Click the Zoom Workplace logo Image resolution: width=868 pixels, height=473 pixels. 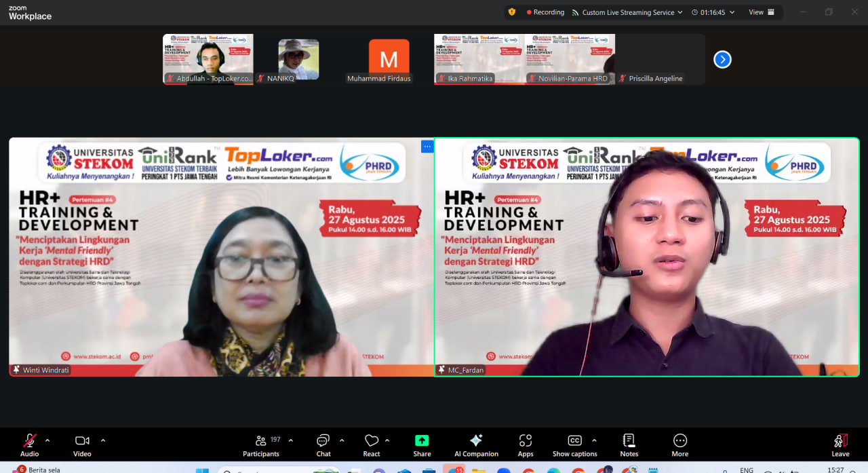[x=30, y=13]
